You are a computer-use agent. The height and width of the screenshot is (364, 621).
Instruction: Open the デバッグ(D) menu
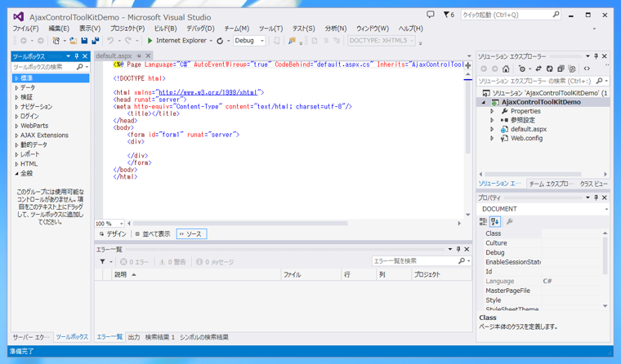click(200, 29)
